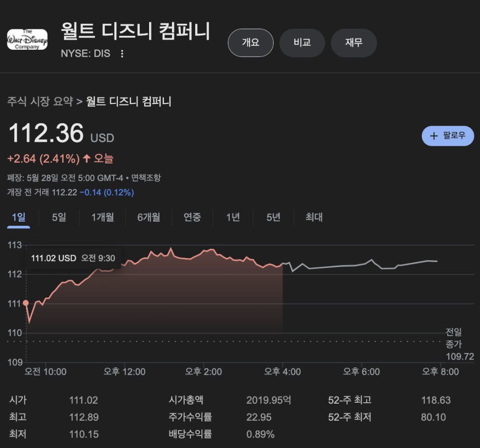This screenshot has width=480, height=448.
Task: Click the 배당수익률 label
Action: coord(190,434)
